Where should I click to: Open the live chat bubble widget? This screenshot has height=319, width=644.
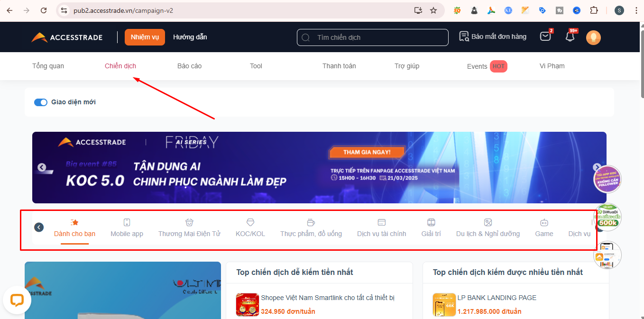point(17,300)
